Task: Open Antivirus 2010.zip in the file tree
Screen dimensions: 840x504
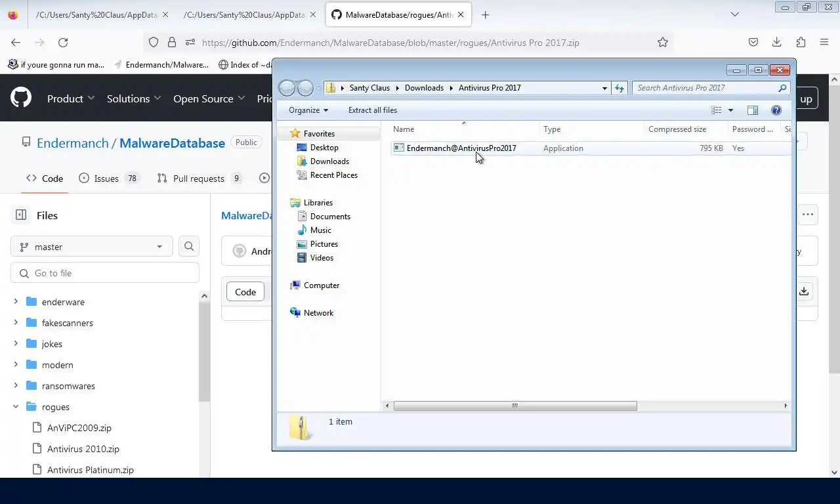Action: click(x=83, y=449)
